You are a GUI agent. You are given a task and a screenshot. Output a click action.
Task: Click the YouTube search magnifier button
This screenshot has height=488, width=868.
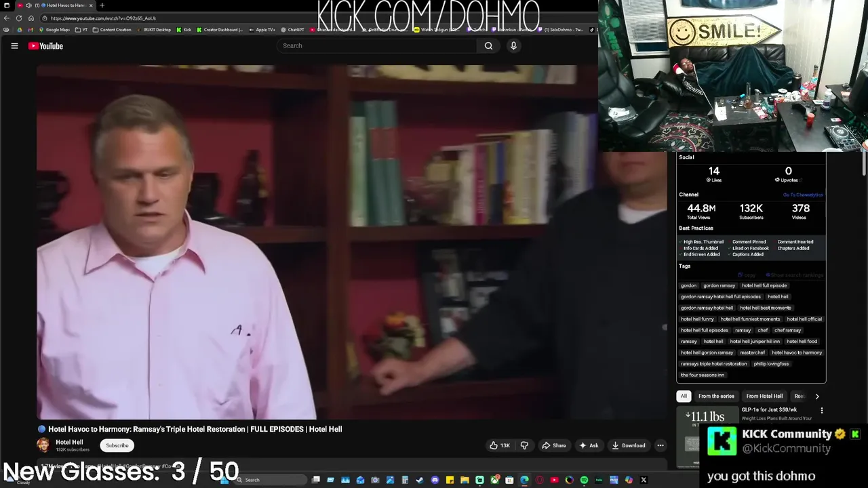point(488,45)
